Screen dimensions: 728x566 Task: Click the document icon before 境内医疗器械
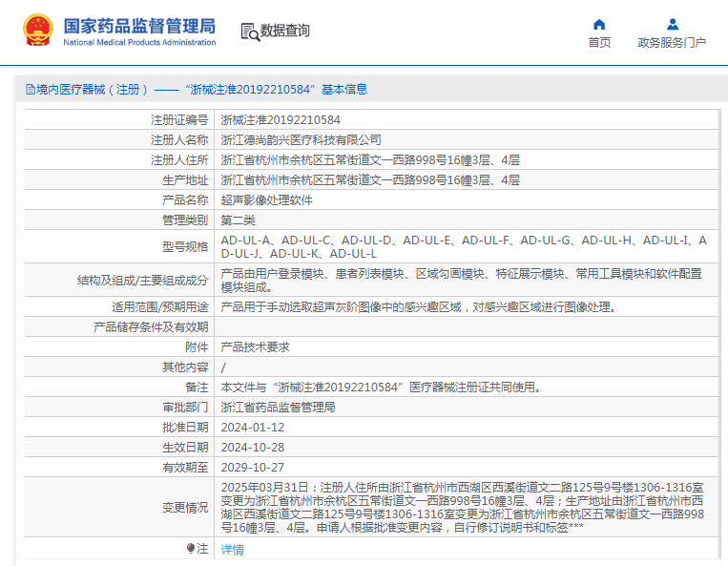click(31, 90)
